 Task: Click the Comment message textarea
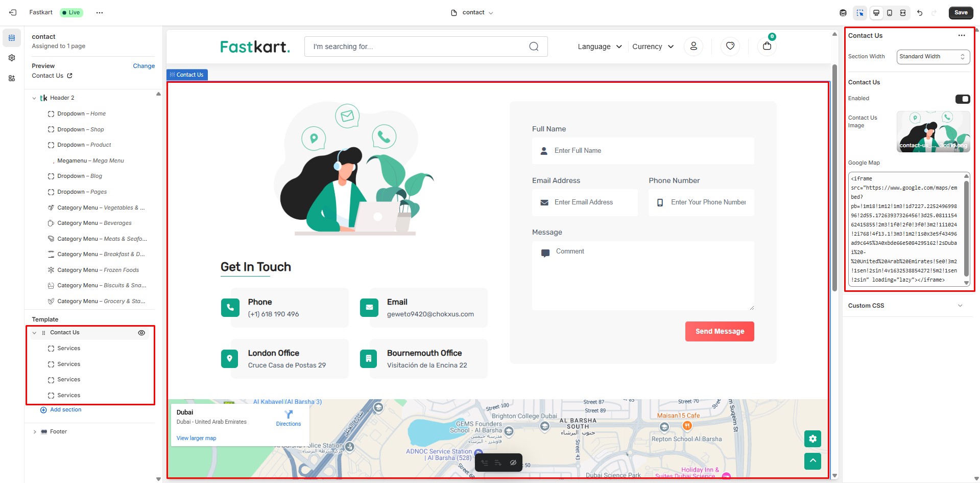tap(643, 275)
